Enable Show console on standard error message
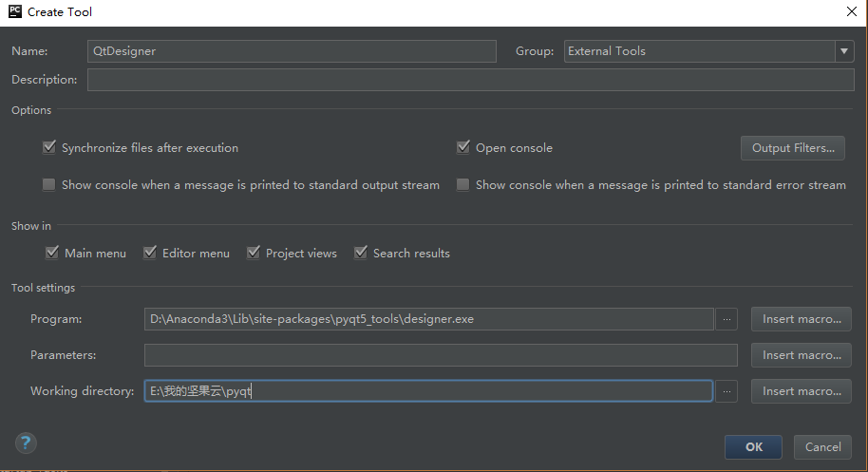This screenshot has height=472, width=868. [x=463, y=185]
